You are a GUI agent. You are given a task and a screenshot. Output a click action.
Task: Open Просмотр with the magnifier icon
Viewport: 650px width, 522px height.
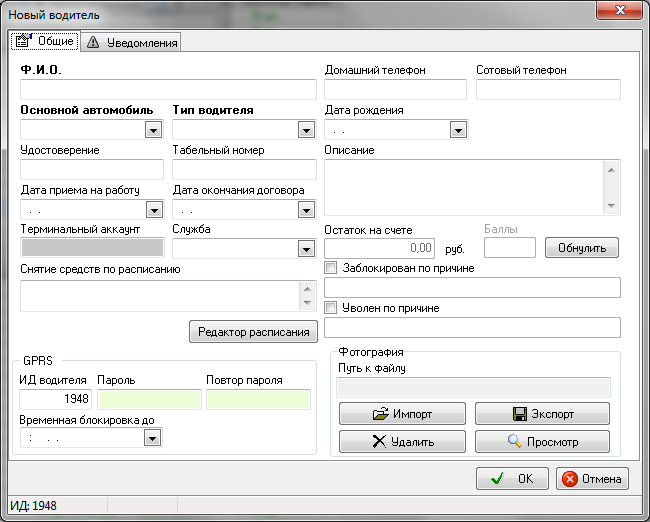point(541,441)
